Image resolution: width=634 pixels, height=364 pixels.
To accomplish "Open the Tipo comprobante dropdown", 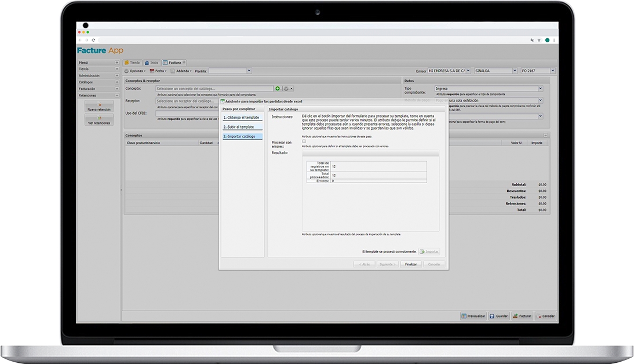I will pyautogui.click(x=540, y=89).
